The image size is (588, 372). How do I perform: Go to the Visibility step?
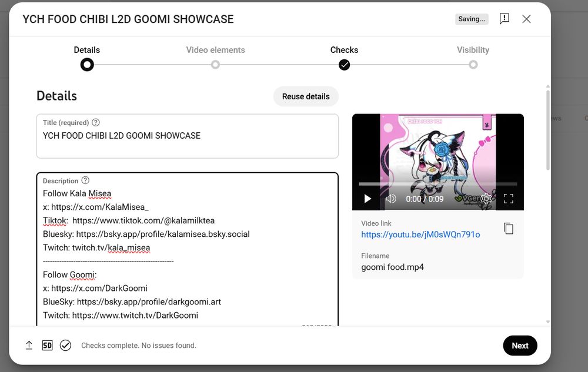tap(473, 50)
